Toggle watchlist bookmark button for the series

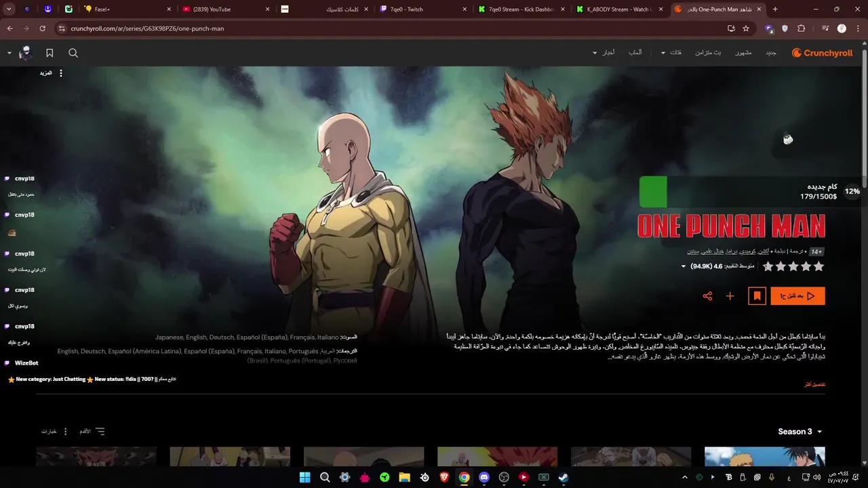click(757, 296)
